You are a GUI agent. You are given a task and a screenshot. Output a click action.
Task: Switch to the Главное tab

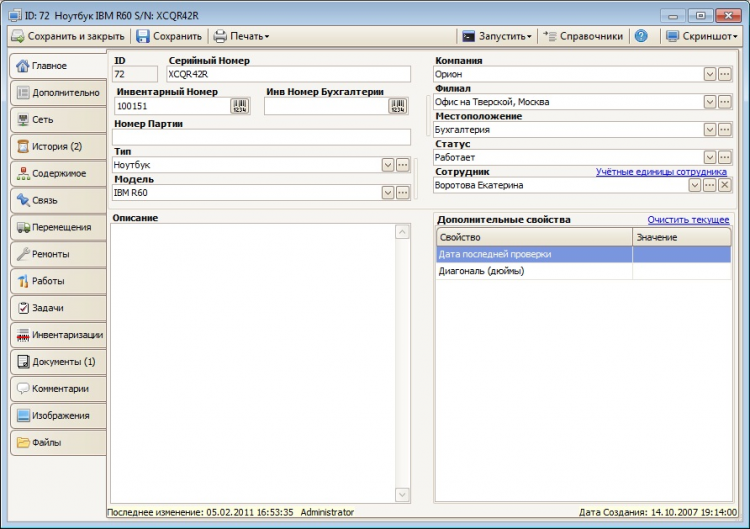coord(58,66)
